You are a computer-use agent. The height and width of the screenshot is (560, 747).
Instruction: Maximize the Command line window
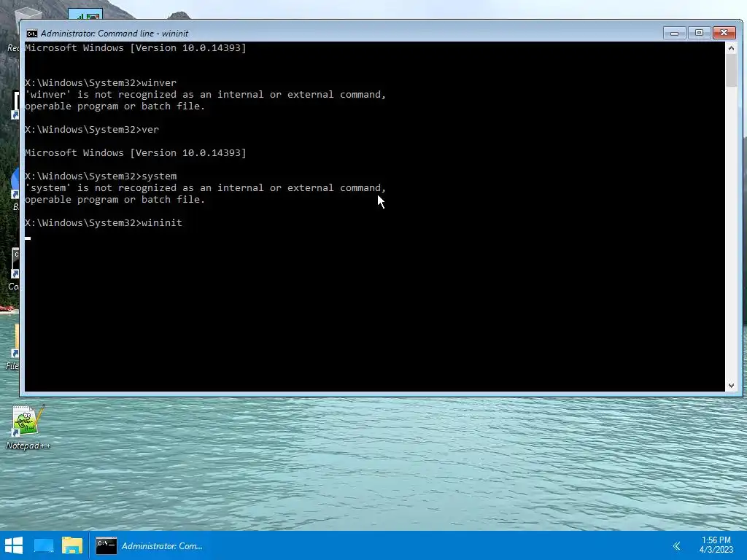pyautogui.click(x=699, y=33)
